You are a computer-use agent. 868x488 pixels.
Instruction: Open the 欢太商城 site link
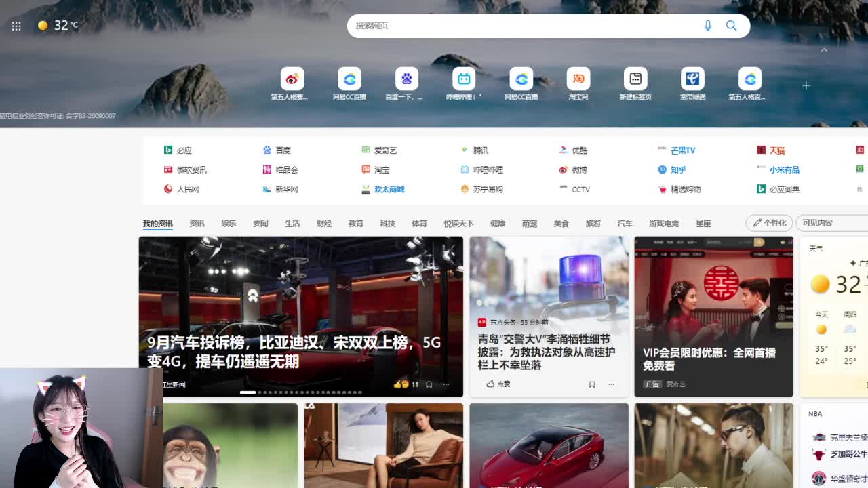click(x=383, y=189)
